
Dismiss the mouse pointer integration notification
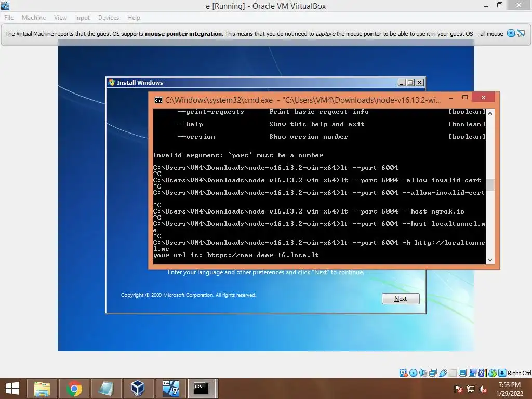pyautogui.click(x=511, y=33)
